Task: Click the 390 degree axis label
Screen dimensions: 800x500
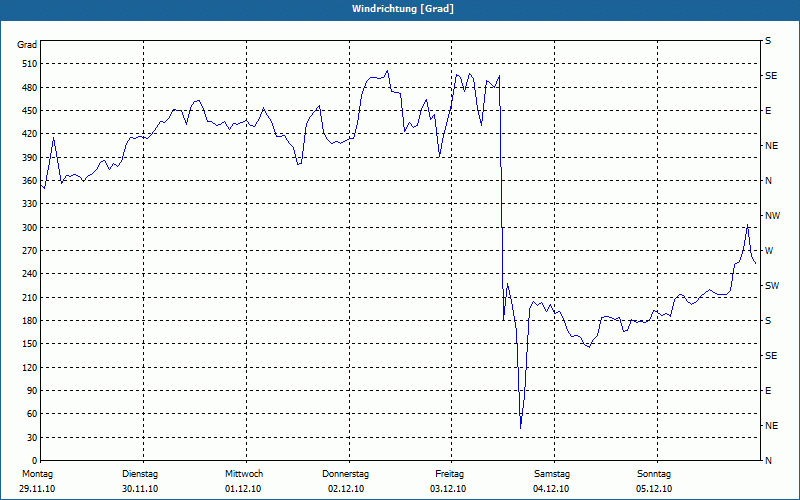Action: [30, 158]
